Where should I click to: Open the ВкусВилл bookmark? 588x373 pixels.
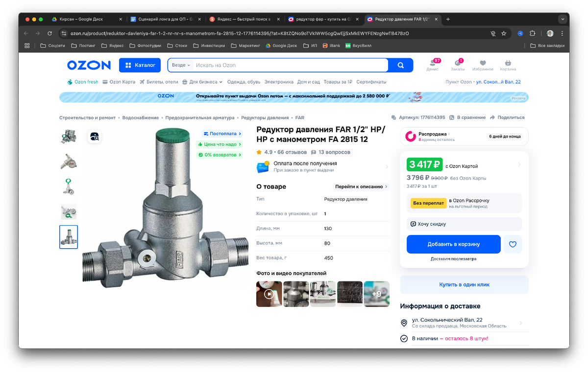pyautogui.click(x=358, y=46)
